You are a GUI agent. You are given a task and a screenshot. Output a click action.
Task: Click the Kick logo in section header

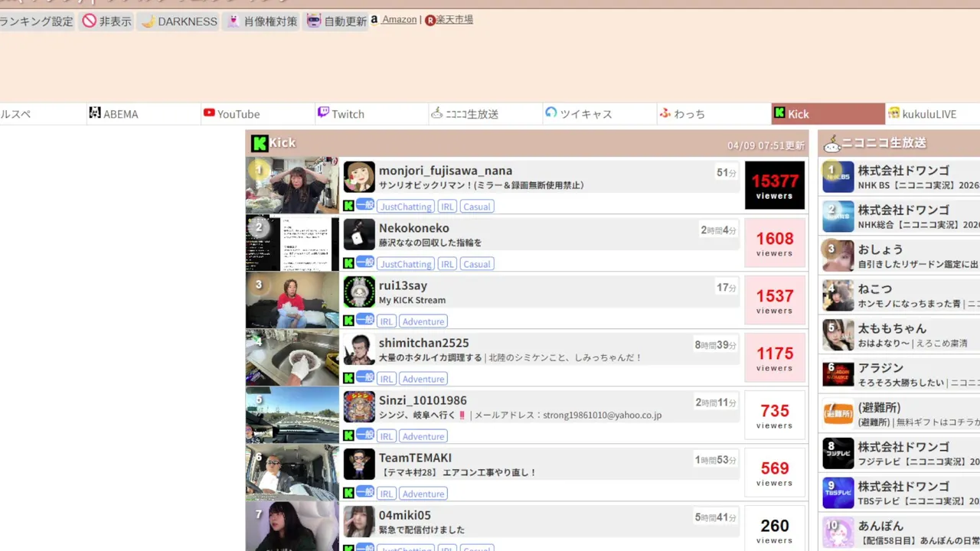coord(260,143)
